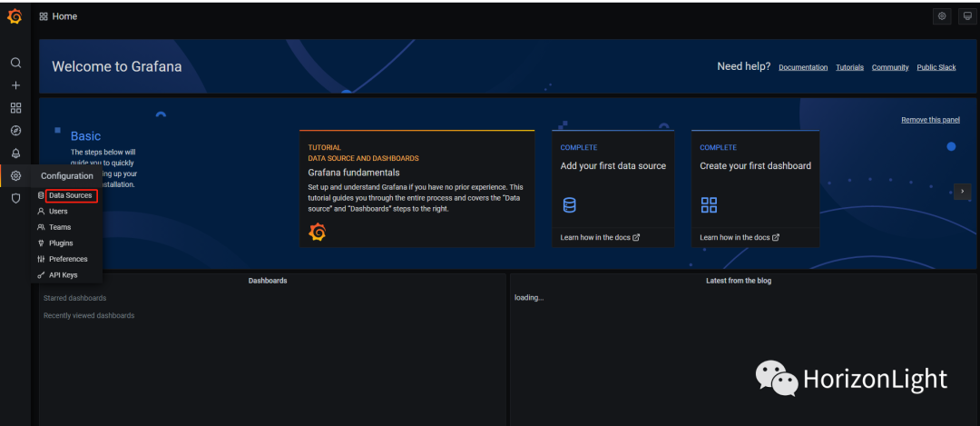Screen dimensions: 980x426
Task: Open the Dashboards four-squares icon in sidebar
Action: [x=15, y=107]
